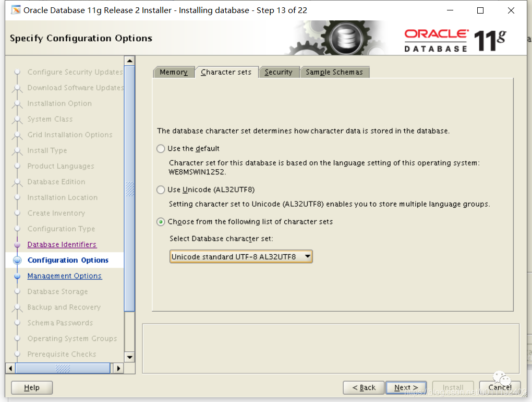Click the 'Select Database character set:' label
Viewport: 532px width, 402px height.
coord(221,239)
